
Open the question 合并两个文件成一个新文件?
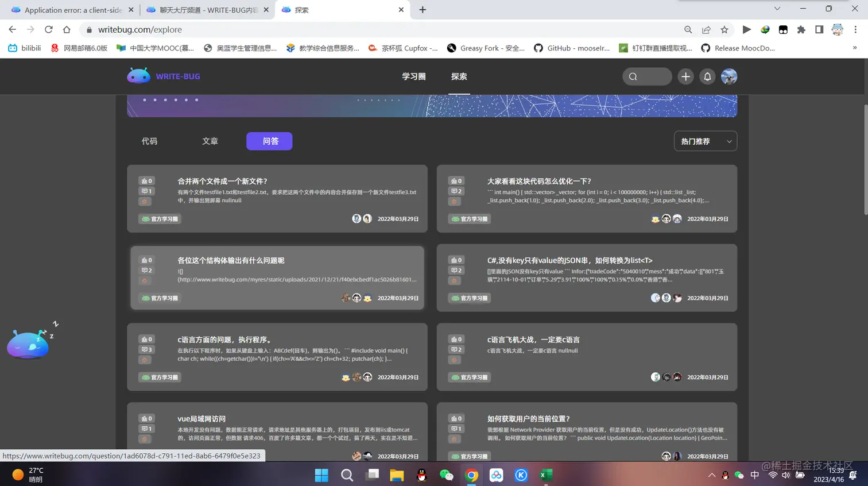(x=222, y=181)
